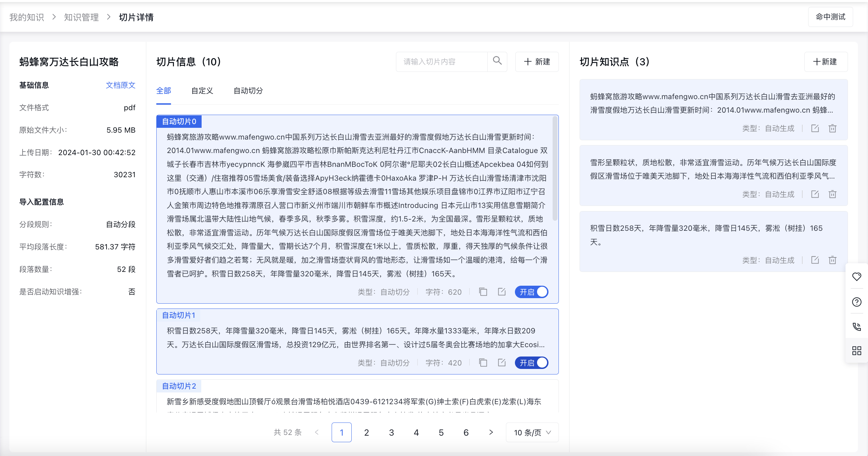Click the 52 段 paragraph count value
868x456 pixels.
pos(126,269)
